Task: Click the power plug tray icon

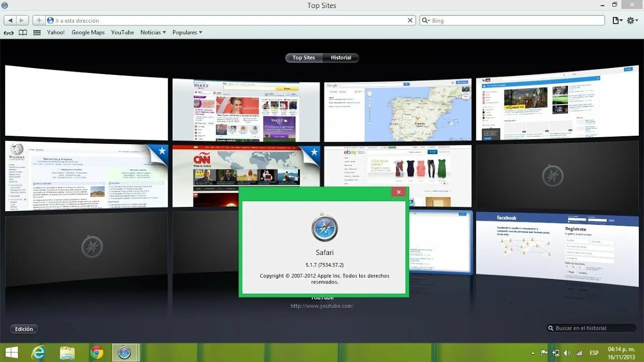Action: tap(556, 353)
